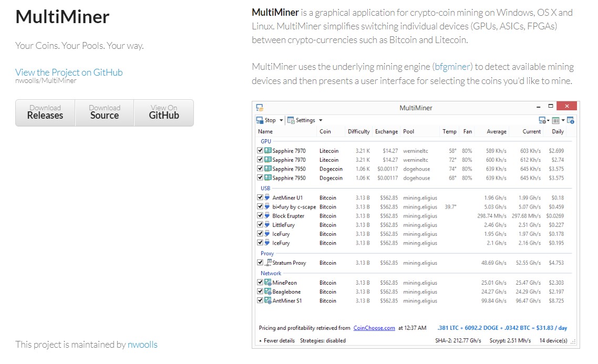Click the SHA-2: 212.77 Gh/s status entry

coord(458,340)
